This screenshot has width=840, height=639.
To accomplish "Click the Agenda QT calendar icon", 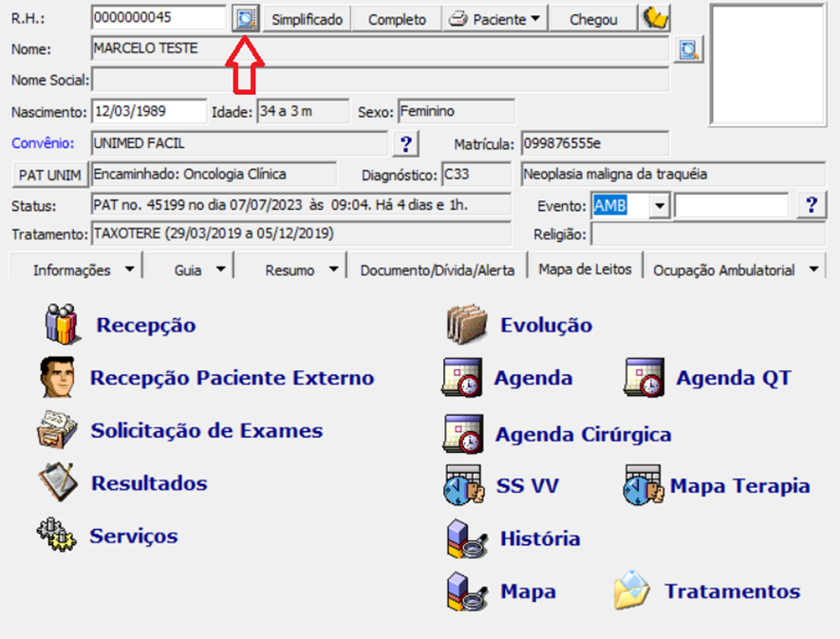I will point(644,378).
